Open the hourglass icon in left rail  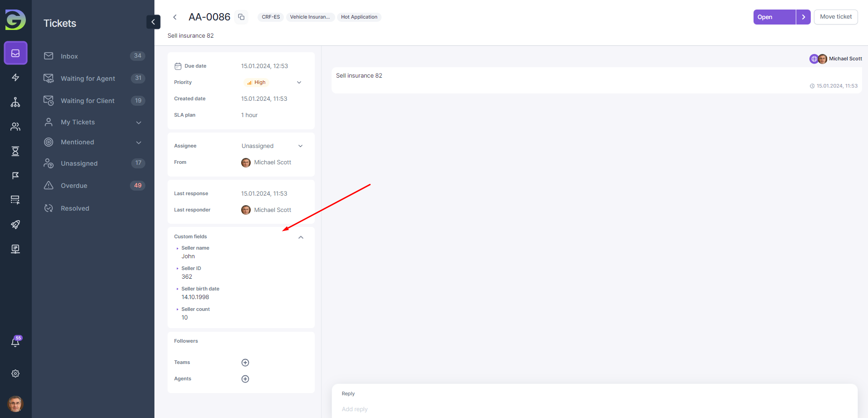pos(15,151)
